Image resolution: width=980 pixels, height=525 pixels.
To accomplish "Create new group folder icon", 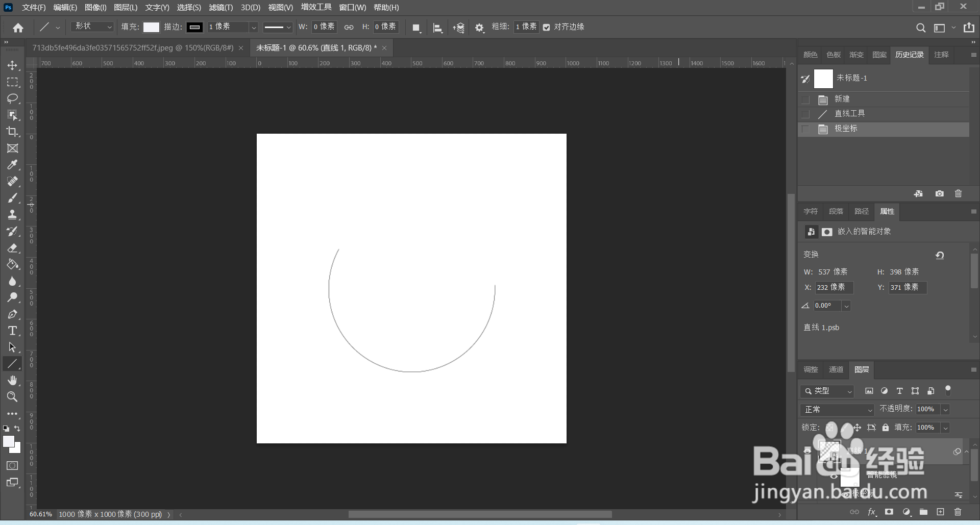I will [923, 512].
